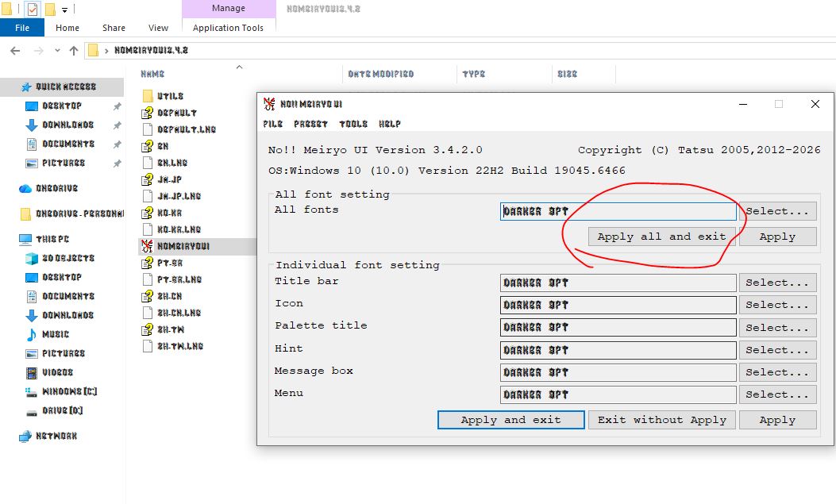
Task: Select the Default.lng file
Action: 179,129
